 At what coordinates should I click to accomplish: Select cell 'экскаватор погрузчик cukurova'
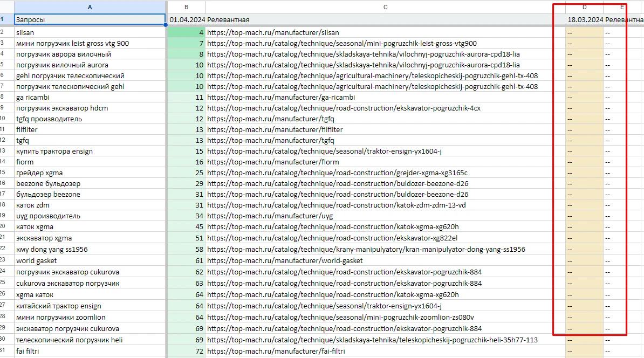[x=90, y=328]
